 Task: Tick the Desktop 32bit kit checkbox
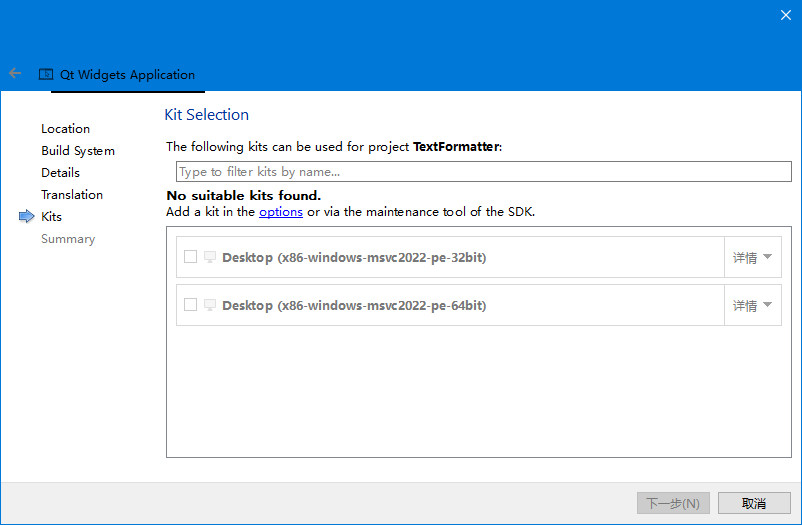tap(190, 256)
